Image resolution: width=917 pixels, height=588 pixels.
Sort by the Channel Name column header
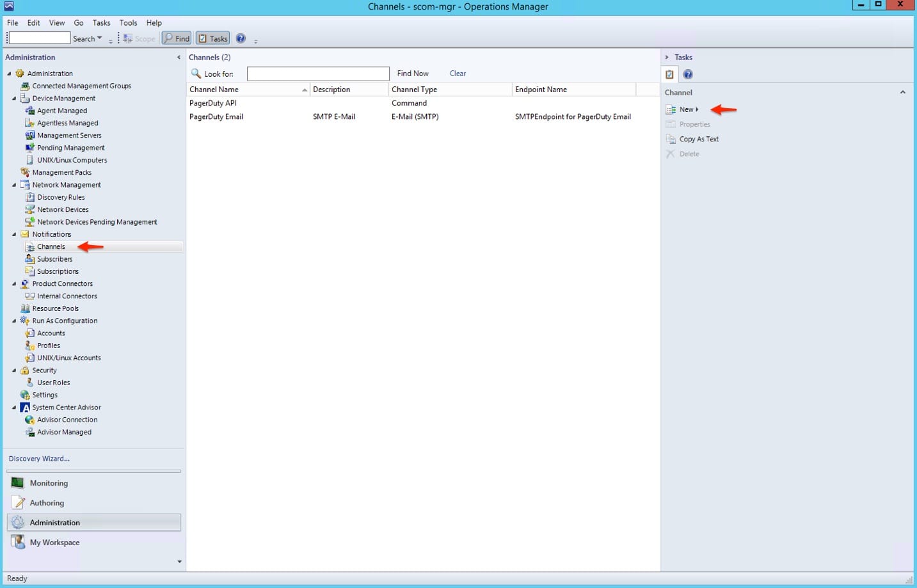coord(248,90)
